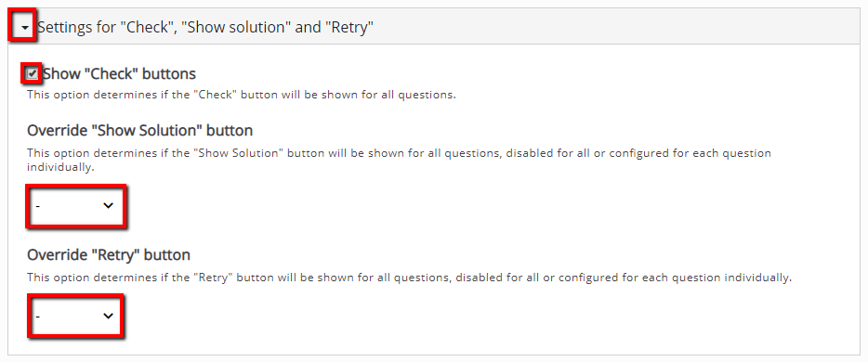
Task: Click chevron arrow of Show Solution dropdown
Action: [108, 205]
